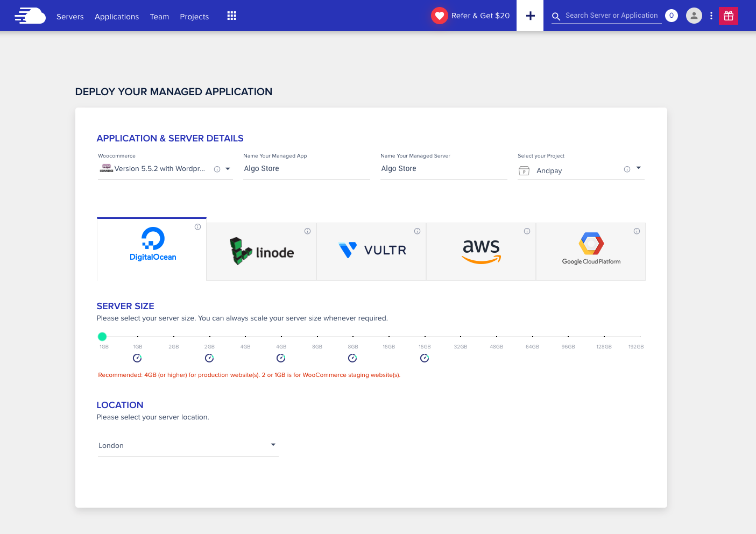The image size is (756, 534).
Task: Open the London location dropdown
Action: 187,445
